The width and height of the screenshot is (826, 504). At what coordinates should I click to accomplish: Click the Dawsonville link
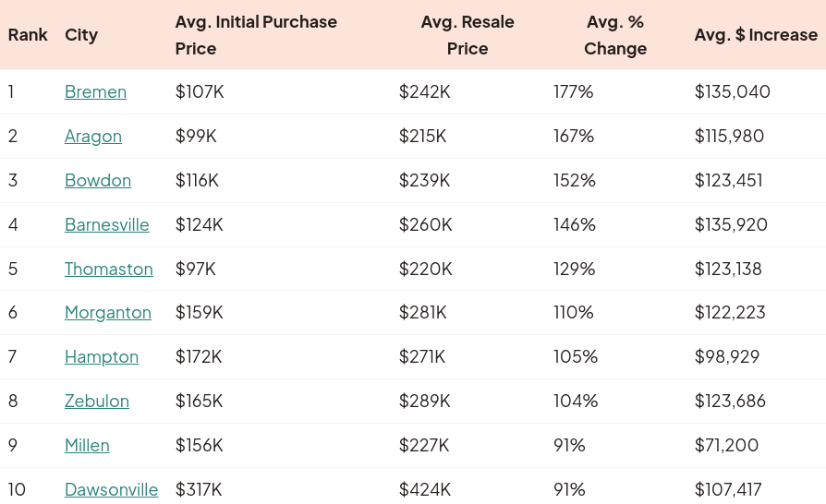111,490
